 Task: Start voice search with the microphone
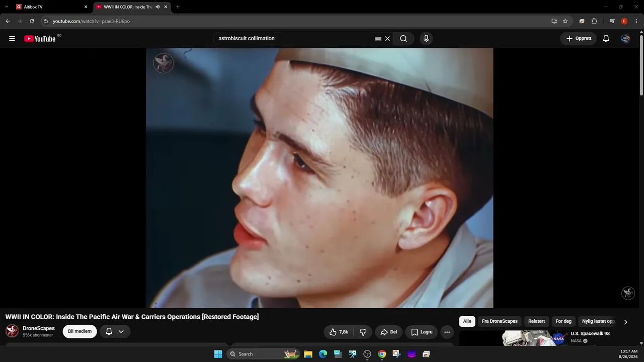426,39
